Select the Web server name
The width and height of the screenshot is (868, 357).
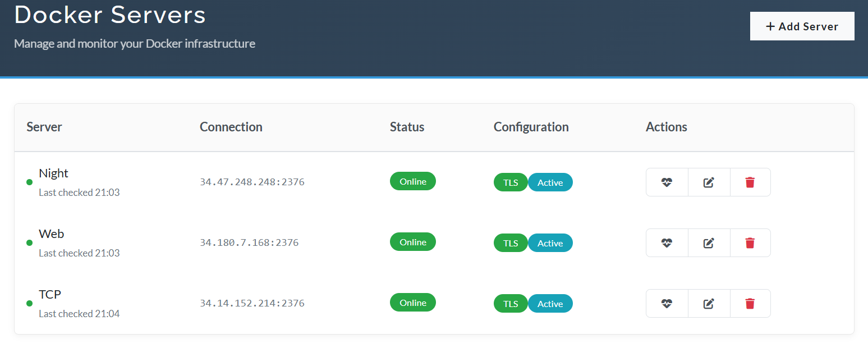[51, 234]
